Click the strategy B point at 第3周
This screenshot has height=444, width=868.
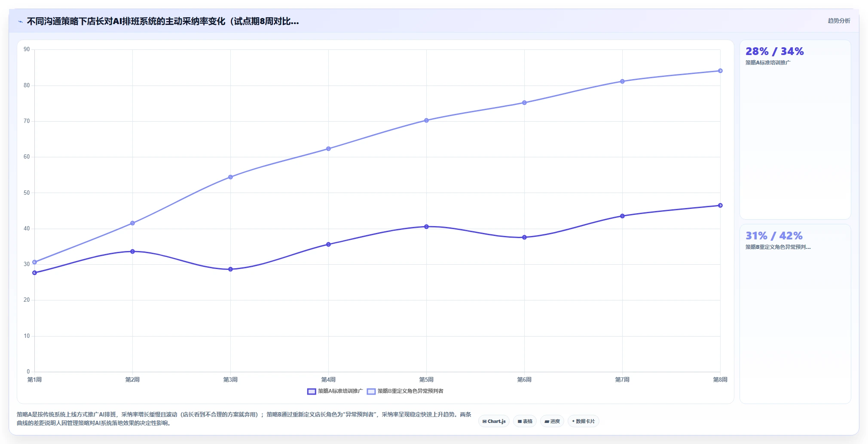(230, 177)
